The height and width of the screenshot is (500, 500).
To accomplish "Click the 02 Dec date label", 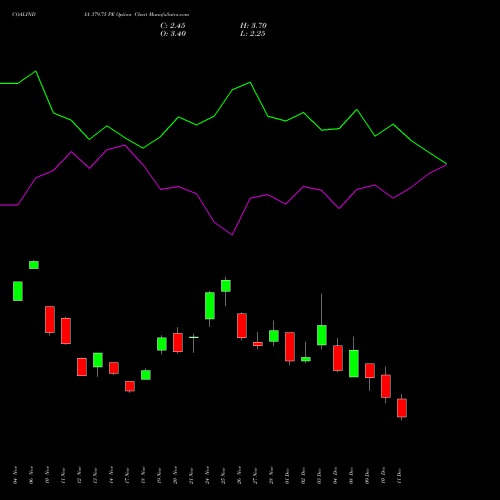I will (303, 475).
